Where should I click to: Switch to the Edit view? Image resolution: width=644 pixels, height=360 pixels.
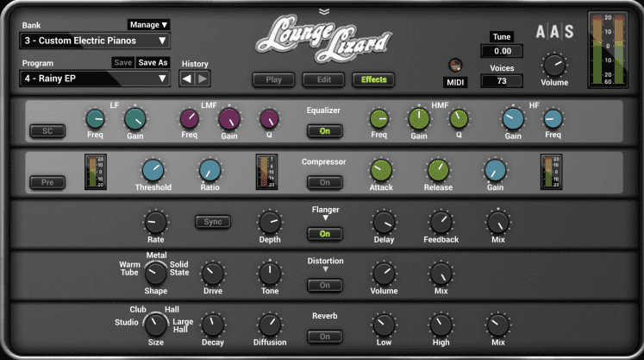tap(323, 79)
